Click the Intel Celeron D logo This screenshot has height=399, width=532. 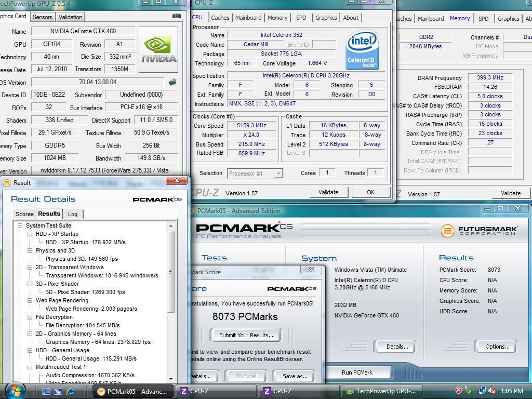(x=362, y=50)
